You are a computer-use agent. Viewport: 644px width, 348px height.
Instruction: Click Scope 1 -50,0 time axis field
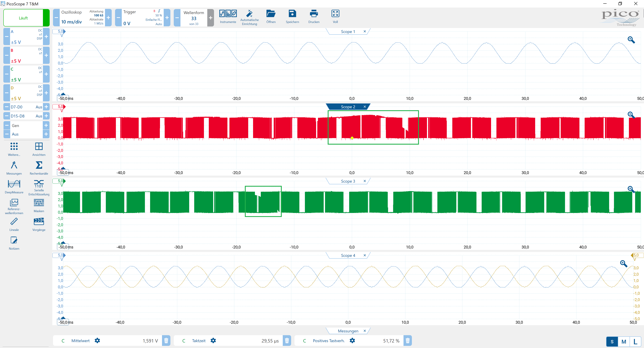[63, 98]
